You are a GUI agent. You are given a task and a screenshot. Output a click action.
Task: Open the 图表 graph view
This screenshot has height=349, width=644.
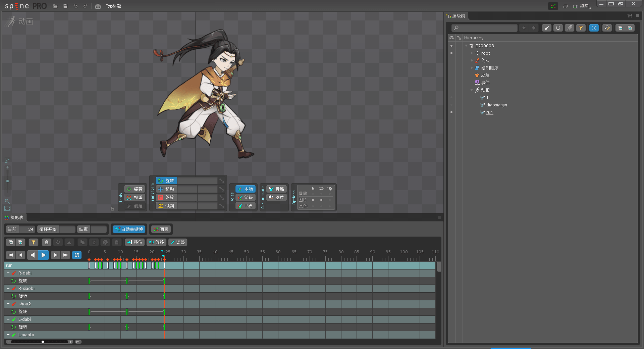pyautogui.click(x=161, y=229)
